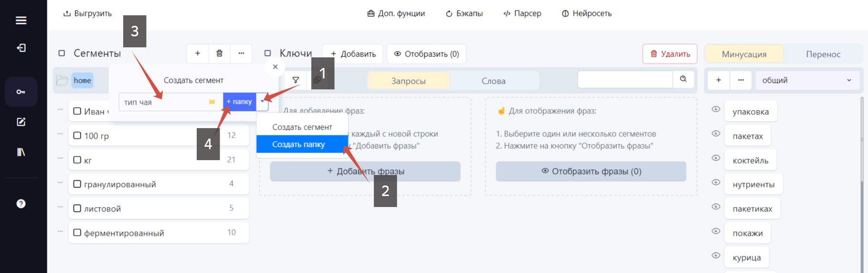Switch to the Запросы tab
The width and height of the screenshot is (868, 273).
click(x=409, y=81)
